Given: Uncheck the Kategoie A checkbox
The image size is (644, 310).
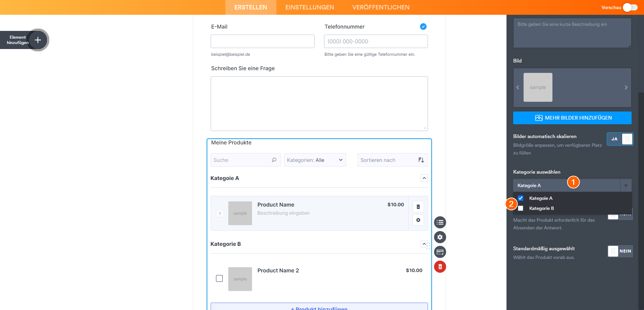Looking at the screenshot, I should [x=521, y=198].
